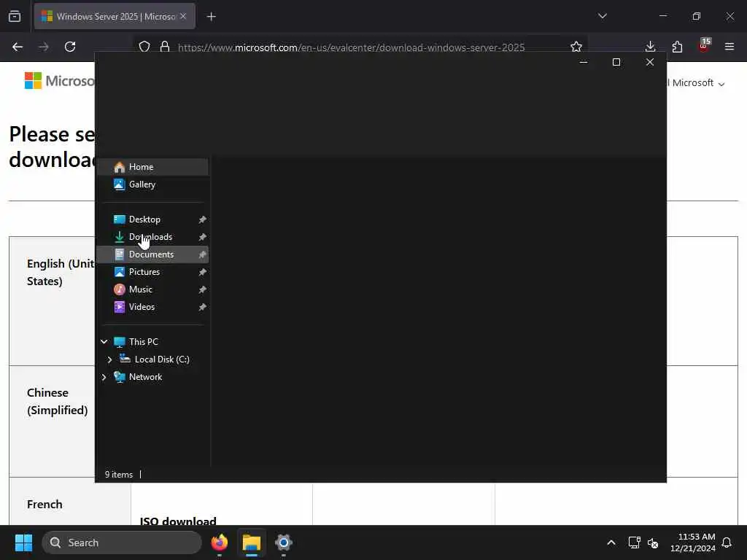Image resolution: width=747 pixels, height=560 pixels.
Task: Bookmark page with Firefox star icon
Action: click(576, 47)
